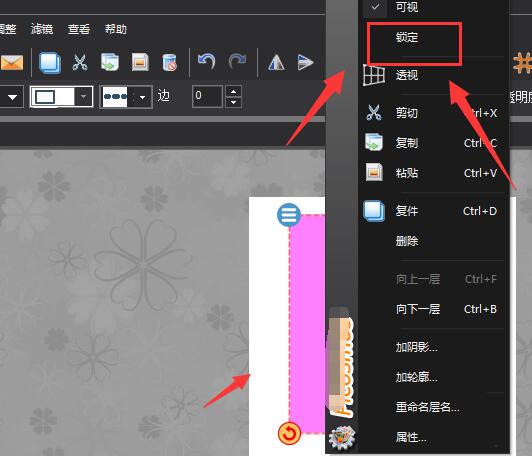Image resolution: width=532 pixels, height=456 pixels.
Task: Click the border width input showing 0
Action: 207,96
